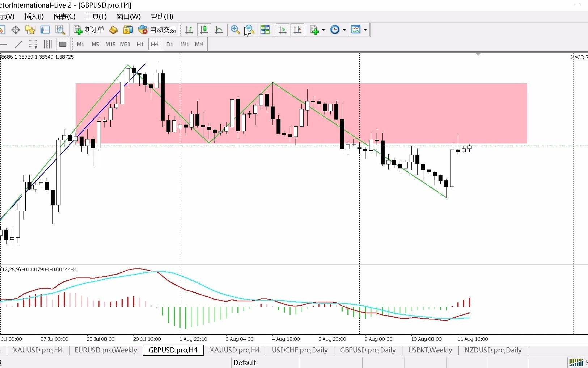Open XAUUSD.pro,H4 tab beside USDCHF.pro,Daily
Image resolution: width=588 pixels, height=368 pixels.
click(x=235, y=350)
